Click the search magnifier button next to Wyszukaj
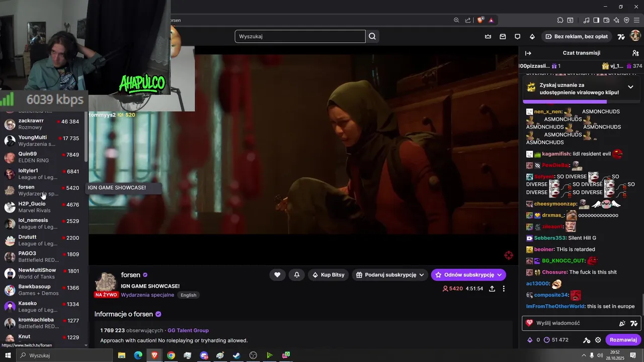This screenshot has width=644, height=362. point(372,36)
